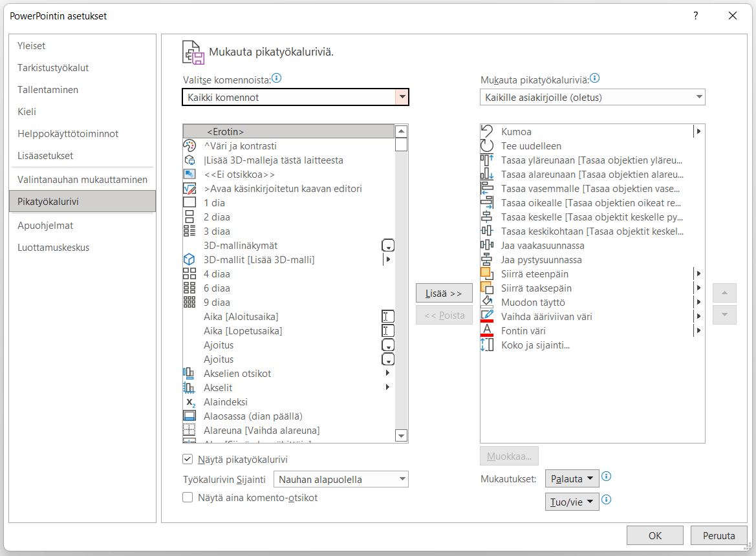Click the Tasaa keskikohtaan icon
Image resolution: width=756 pixels, height=556 pixels.
[x=487, y=231]
